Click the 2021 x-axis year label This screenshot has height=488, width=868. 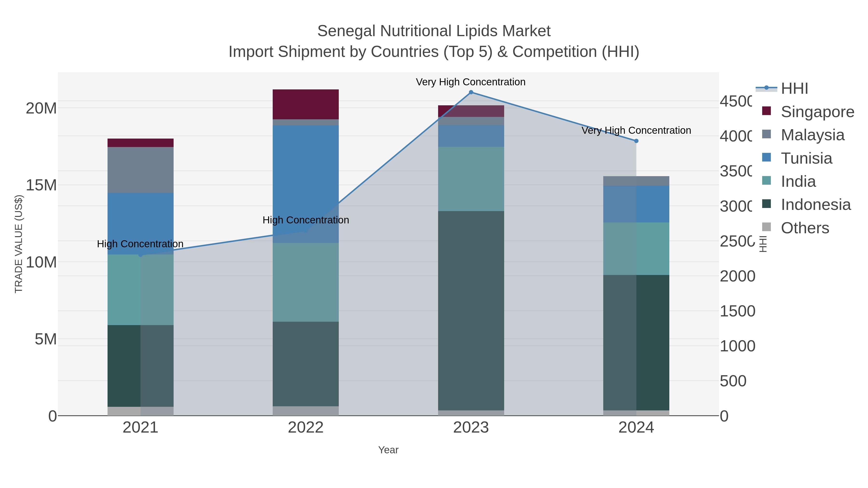[141, 427]
